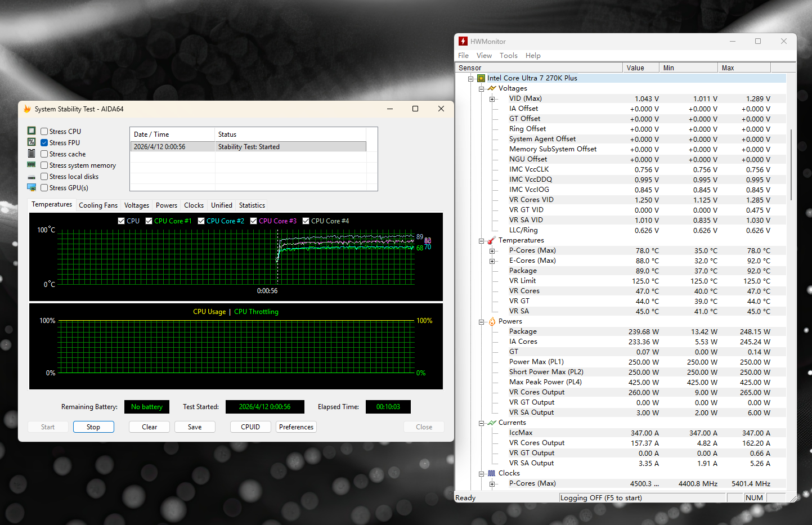Click the Powers flame icon in tree
Viewport: 812px width, 525px height.
492,322
